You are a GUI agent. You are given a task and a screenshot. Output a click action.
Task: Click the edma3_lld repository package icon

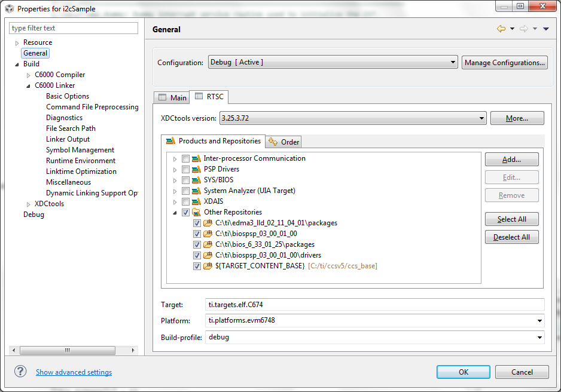pyautogui.click(x=208, y=223)
